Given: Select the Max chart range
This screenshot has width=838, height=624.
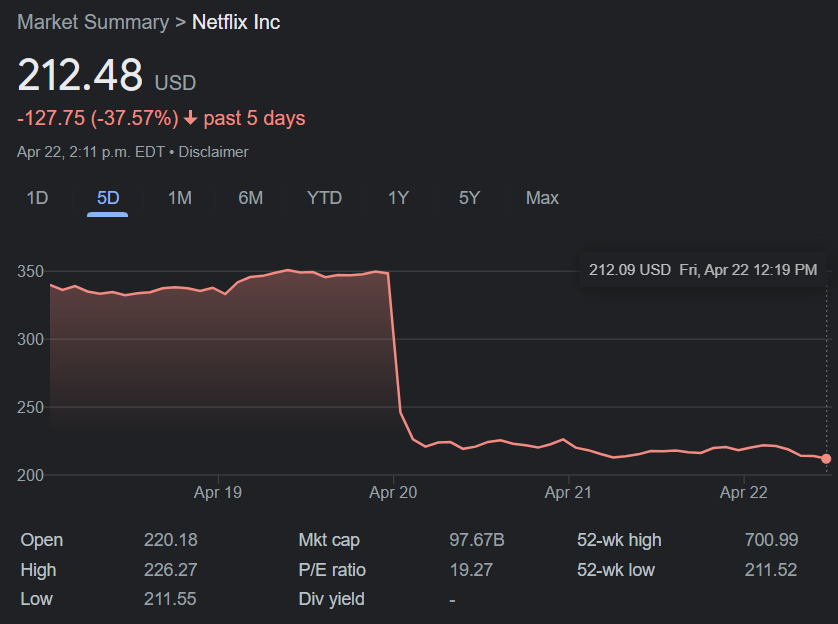Looking at the screenshot, I should coord(542,198).
